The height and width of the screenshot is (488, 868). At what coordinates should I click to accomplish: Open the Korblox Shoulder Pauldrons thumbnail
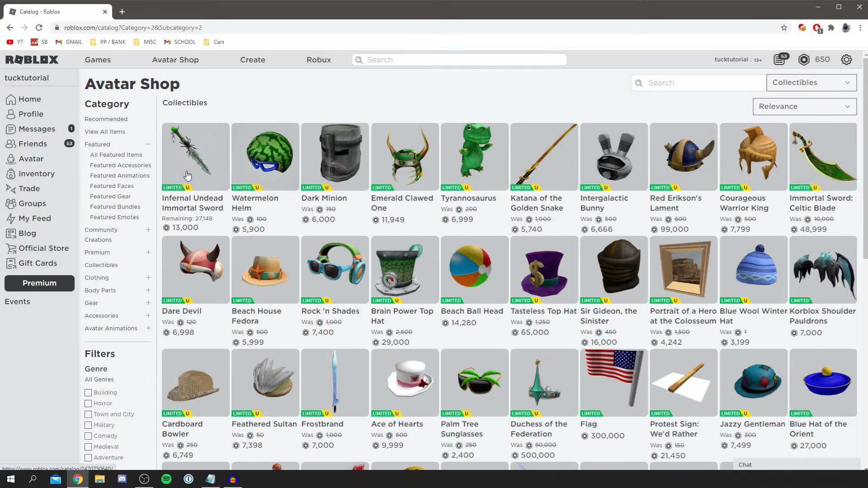(x=823, y=270)
